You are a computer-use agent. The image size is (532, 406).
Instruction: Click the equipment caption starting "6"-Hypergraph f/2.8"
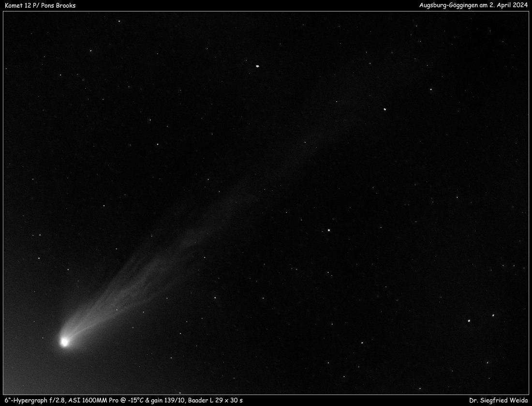[123, 400]
